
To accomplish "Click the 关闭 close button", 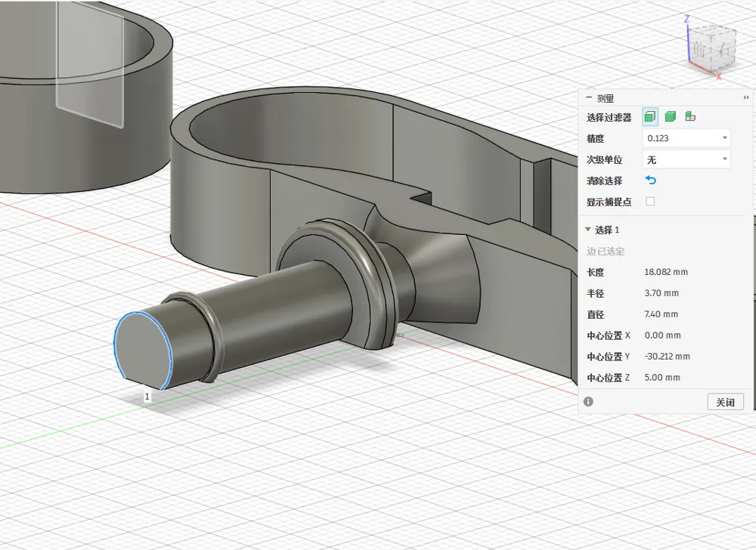I will click(x=725, y=402).
